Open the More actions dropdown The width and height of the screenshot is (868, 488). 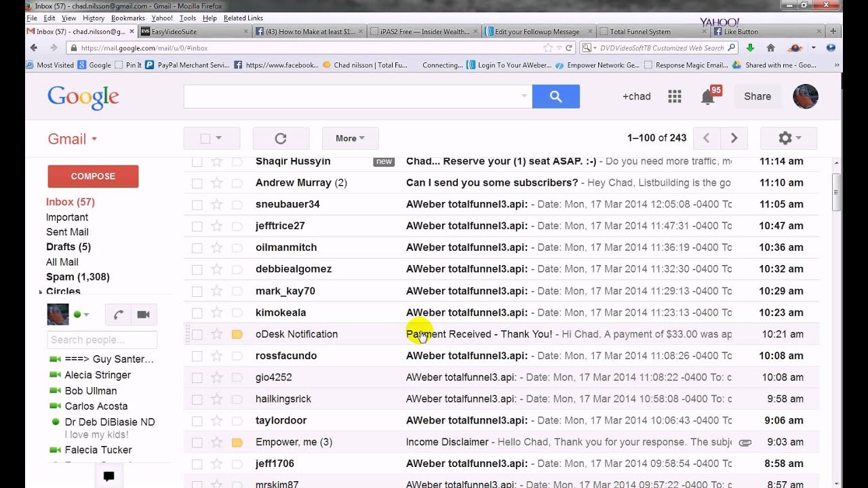click(350, 138)
